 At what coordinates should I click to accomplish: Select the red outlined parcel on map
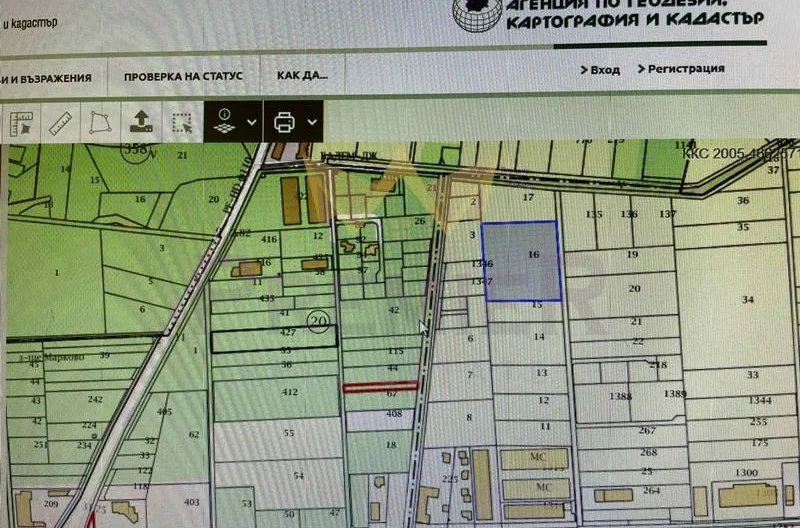[380, 385]
